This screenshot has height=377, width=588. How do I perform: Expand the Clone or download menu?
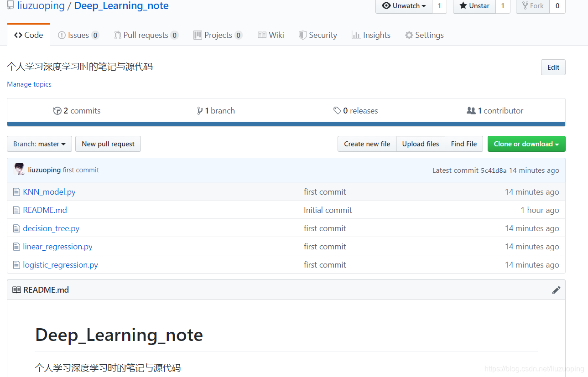[x=526, y=144]
